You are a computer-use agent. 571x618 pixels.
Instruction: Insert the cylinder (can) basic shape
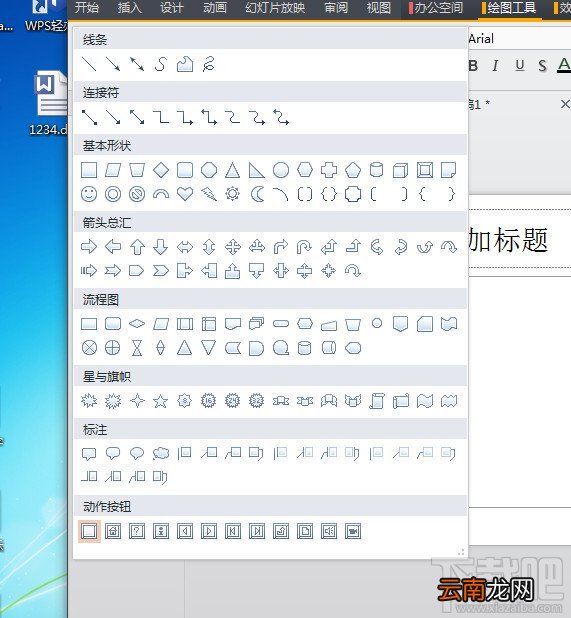coord(377,170)
